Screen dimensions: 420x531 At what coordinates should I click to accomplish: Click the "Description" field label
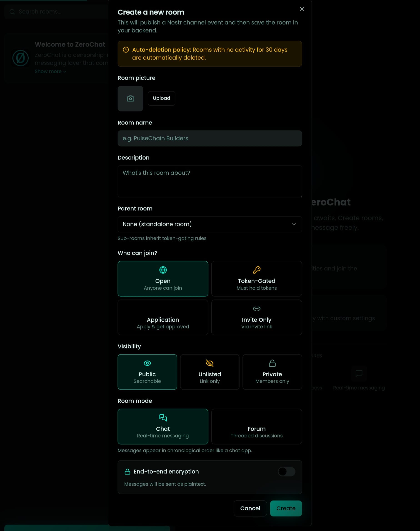click(134, 158)
